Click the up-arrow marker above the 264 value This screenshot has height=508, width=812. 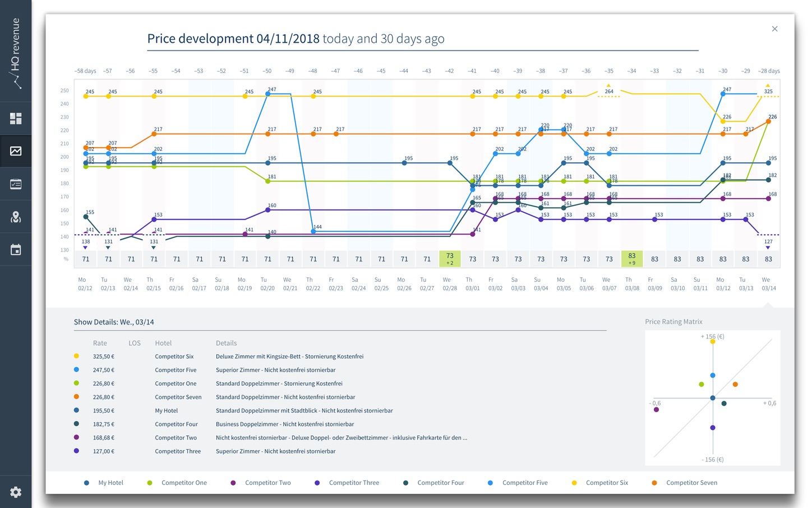click(x=609, y=85)
